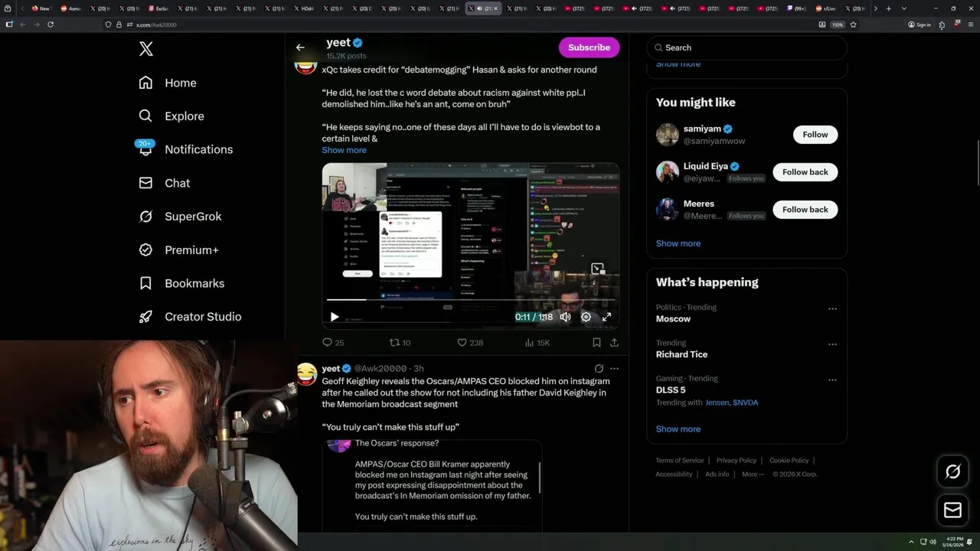
Task: Click the $NVDA trending link
Action: pos(745,403)
